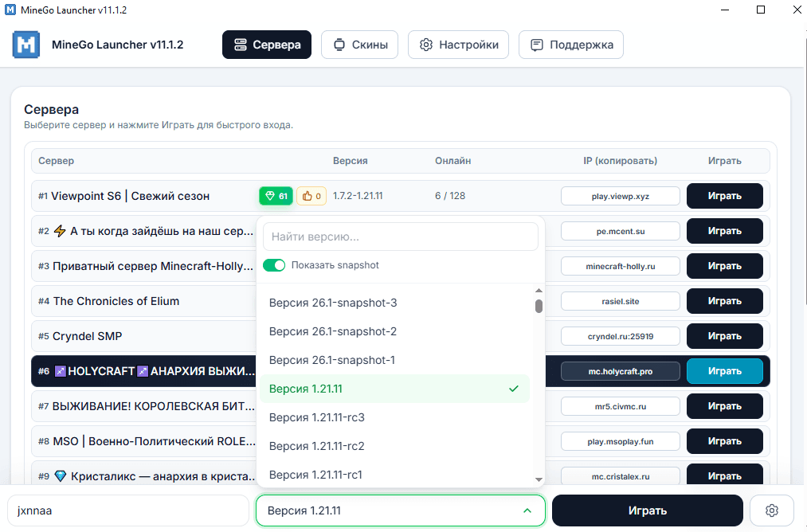The height and width of the screenshot is (532, 807).
Task: Click the lightning icon on server #2
Action: [x=60, y=231]
